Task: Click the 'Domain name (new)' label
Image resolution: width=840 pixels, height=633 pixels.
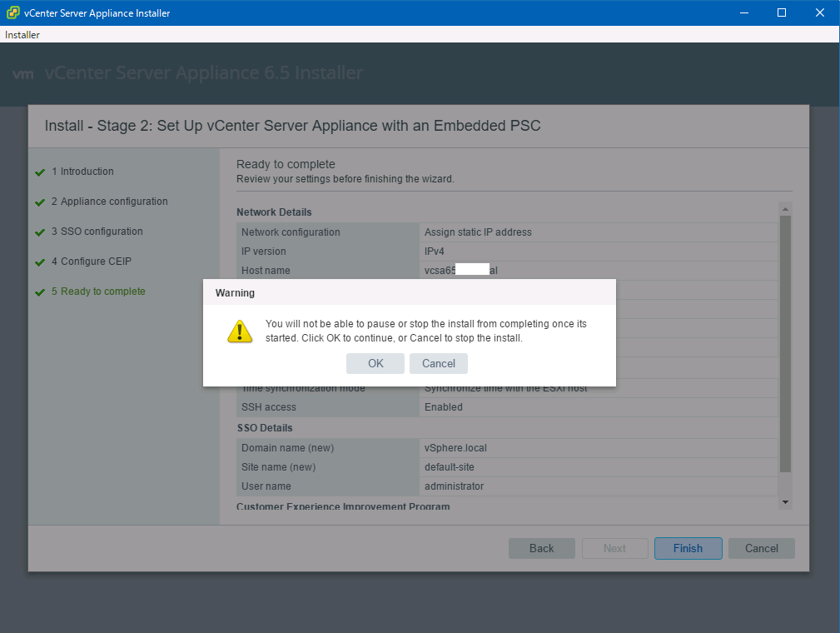Action: [x=287, y=448]
